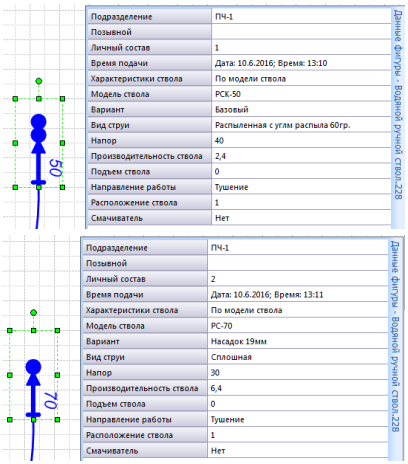408x464 pixels.
Task: Click the blue hose line below nozzle 70
Action: [x=33, y=441]
